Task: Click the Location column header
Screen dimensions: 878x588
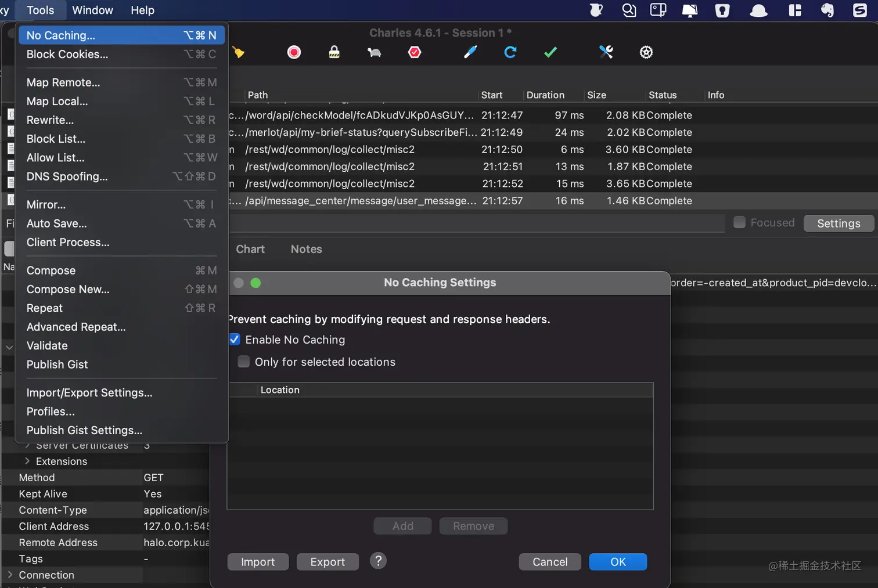Action: pyautogui.click(x=455, y=390)
